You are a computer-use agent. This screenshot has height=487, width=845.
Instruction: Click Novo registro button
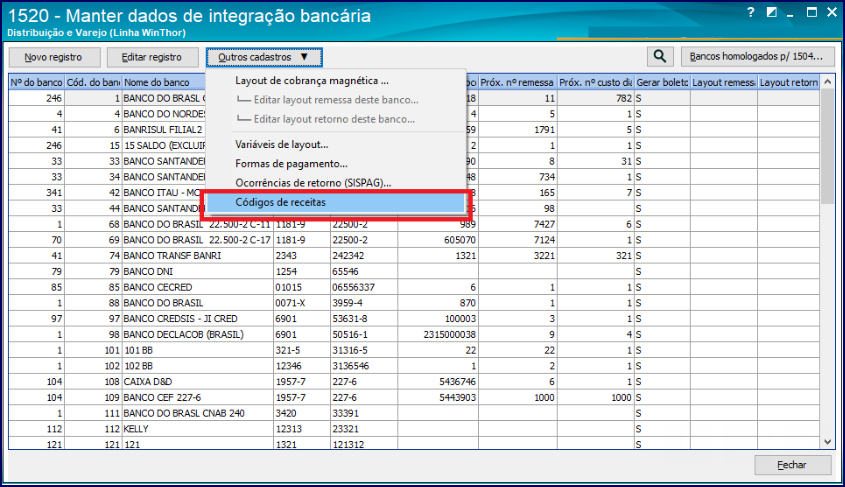(54, 57)
